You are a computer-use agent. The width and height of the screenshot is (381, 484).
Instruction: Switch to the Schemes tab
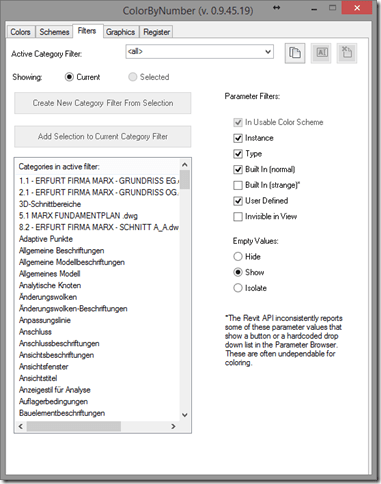pos(54,32)
